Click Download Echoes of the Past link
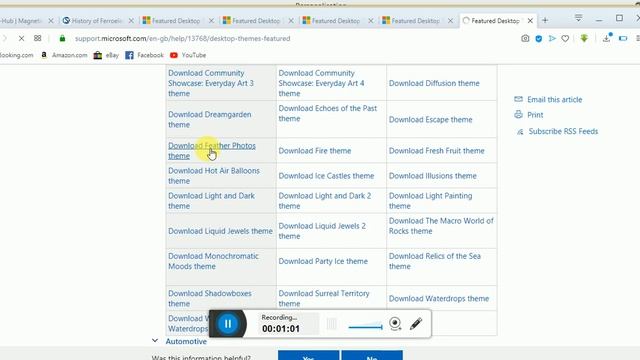The width and height of the screenshot is (640, 360). [x=328, y=113]
